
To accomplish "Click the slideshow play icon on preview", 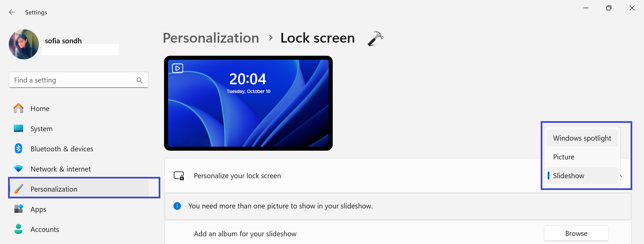I will [177, 68].
